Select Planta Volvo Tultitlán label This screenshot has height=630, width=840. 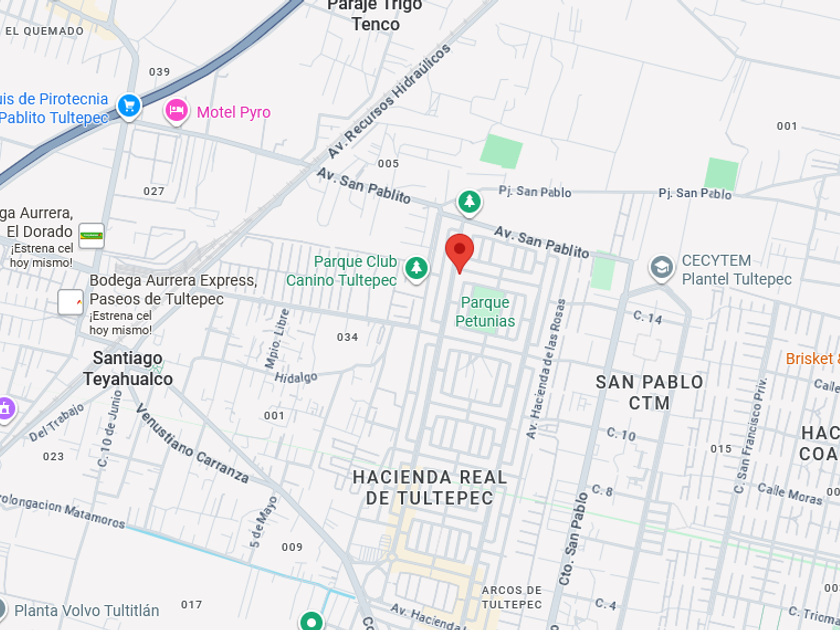pos(86,611)
